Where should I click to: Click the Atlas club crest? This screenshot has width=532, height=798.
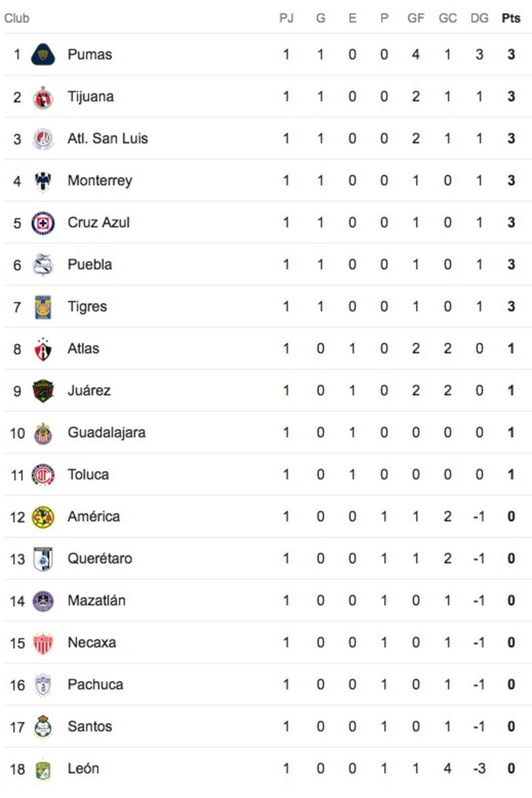43,348
